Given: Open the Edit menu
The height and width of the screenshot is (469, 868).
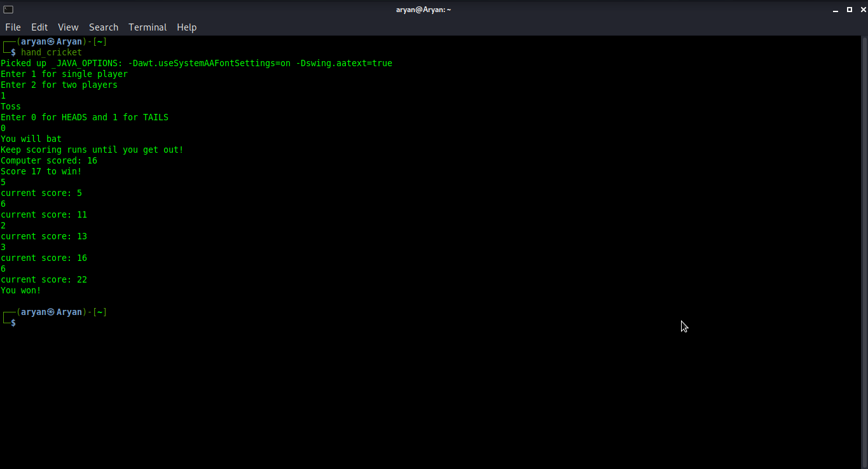Looking at the screenshot, I should (39, 27).
